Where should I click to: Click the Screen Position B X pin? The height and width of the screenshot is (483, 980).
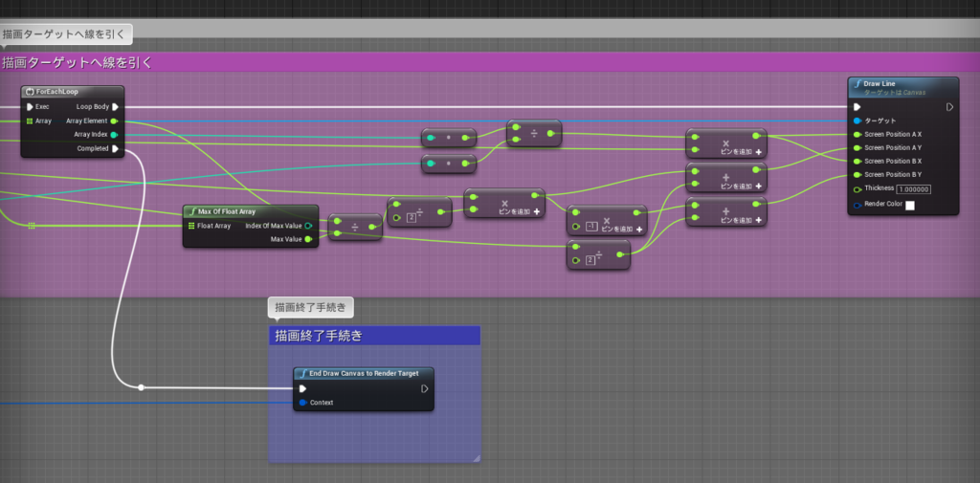coord(857,162)
